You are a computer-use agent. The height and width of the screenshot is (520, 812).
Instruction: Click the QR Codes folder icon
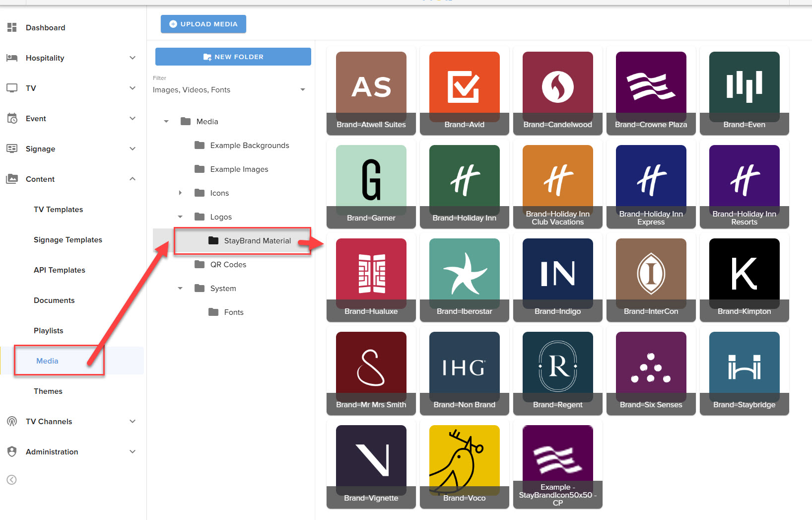point(200,264)
